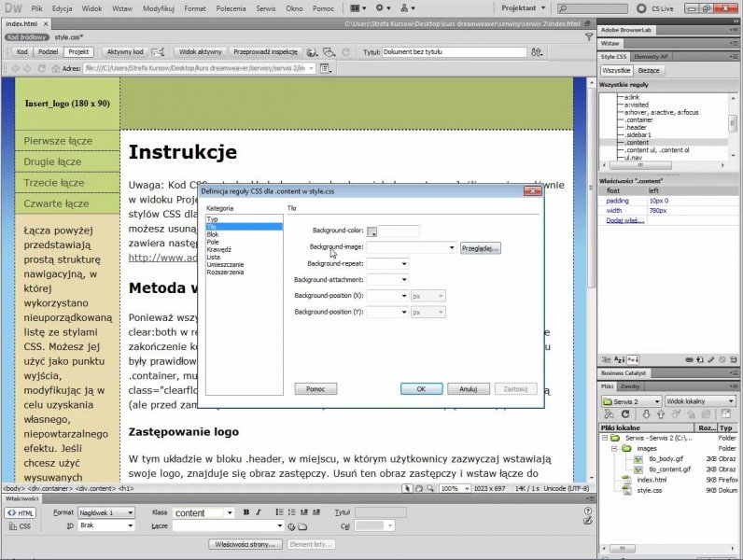Select Wszystkie mode in CSS panel

coord(616,70)
